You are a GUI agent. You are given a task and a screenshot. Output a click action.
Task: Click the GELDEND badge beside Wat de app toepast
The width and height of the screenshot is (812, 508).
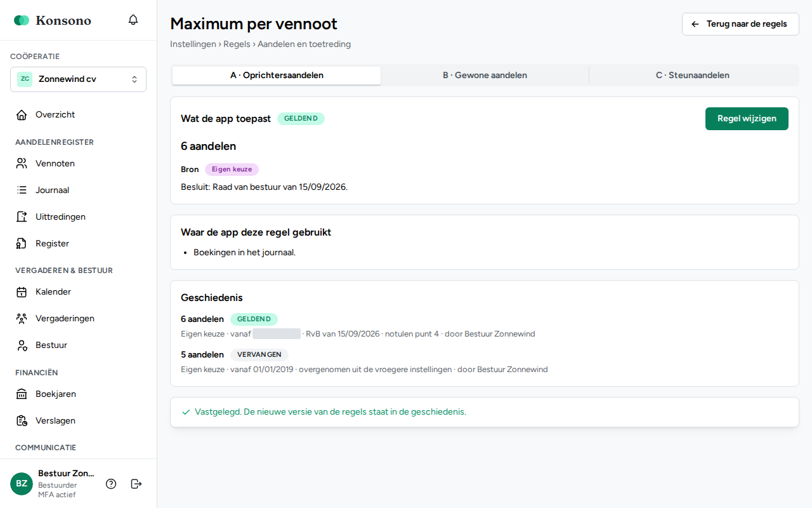click(301, 119)
